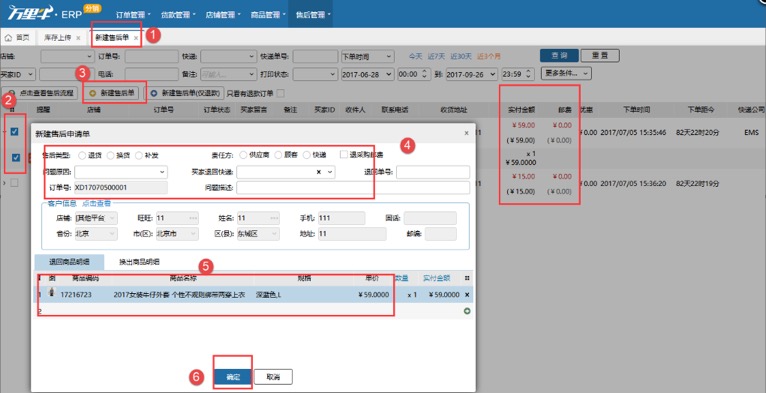Screen dimensions: 766x393
Task: Choose 快递 as the responsible party
Action: pos(307,155)
